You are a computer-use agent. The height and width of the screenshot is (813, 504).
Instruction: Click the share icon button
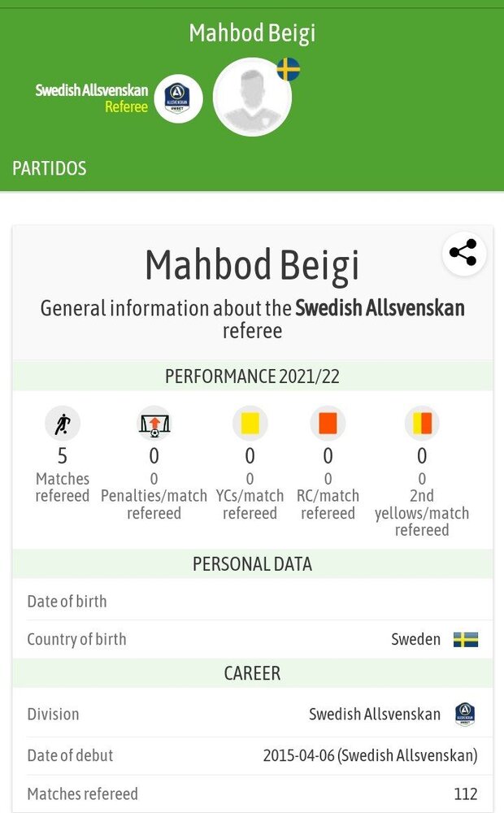[x=463, y=253]
